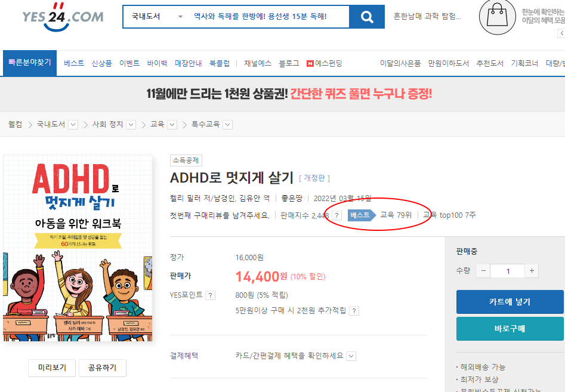
Task: Click the blue magnifier search button
Action: click(x=367, y=17)
